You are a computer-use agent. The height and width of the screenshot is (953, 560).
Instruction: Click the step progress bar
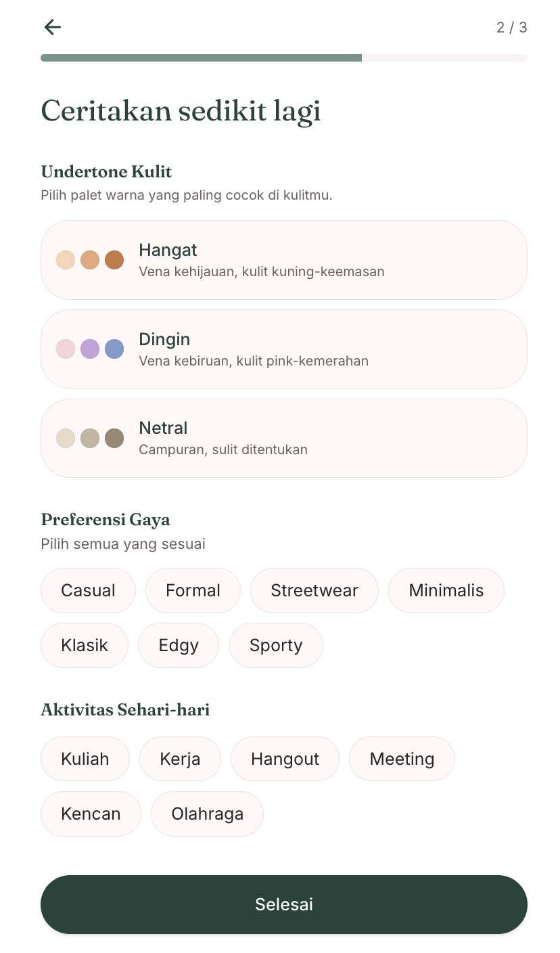pos(284,58)
